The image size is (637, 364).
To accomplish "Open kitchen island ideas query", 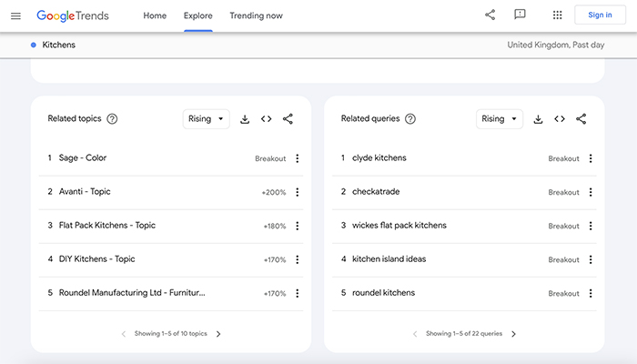I will tap(389, 259).
